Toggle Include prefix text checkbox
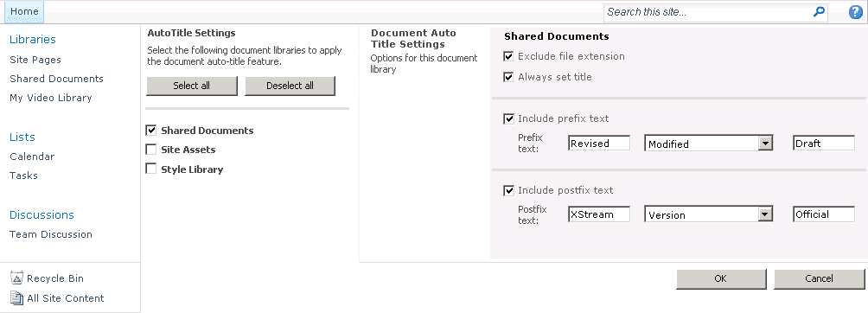 click(508, 118)
